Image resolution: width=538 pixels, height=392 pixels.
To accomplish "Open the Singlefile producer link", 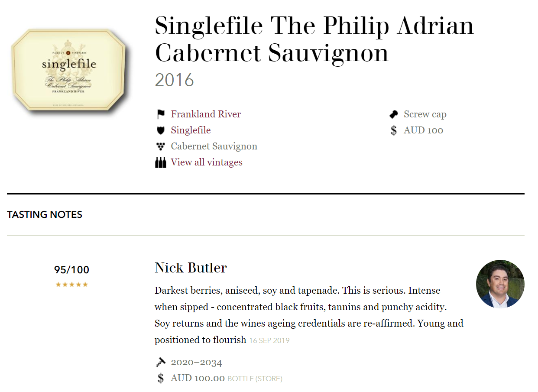I will tap(191, 130).
